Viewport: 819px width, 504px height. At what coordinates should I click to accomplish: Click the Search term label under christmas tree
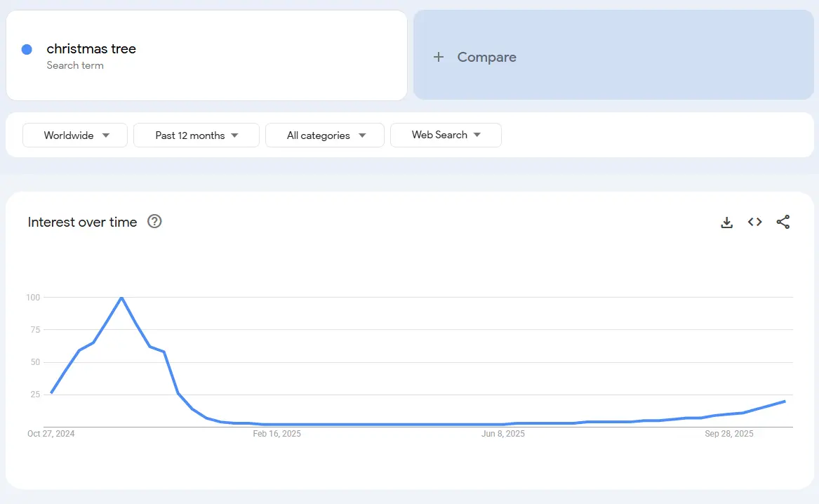click(x=75, y=65)
